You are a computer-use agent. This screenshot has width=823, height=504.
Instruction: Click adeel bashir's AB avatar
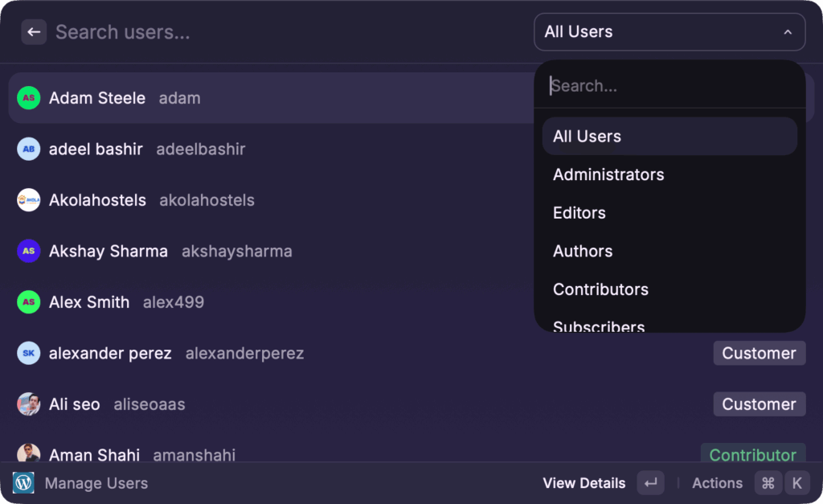coord(29,150)
